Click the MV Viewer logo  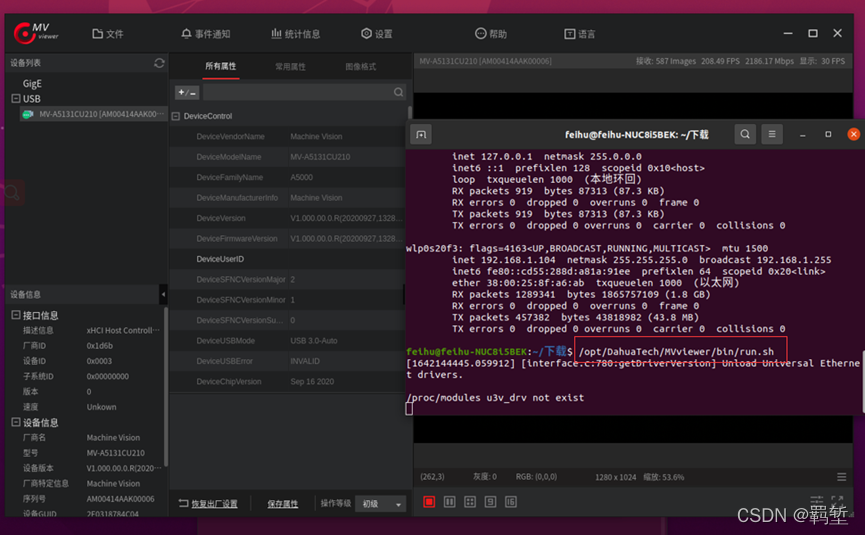click(x=35, y=33)
